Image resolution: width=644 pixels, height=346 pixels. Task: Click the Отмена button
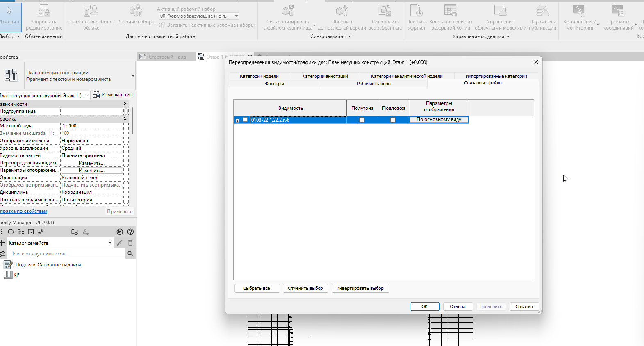click(x=457, y=307)
